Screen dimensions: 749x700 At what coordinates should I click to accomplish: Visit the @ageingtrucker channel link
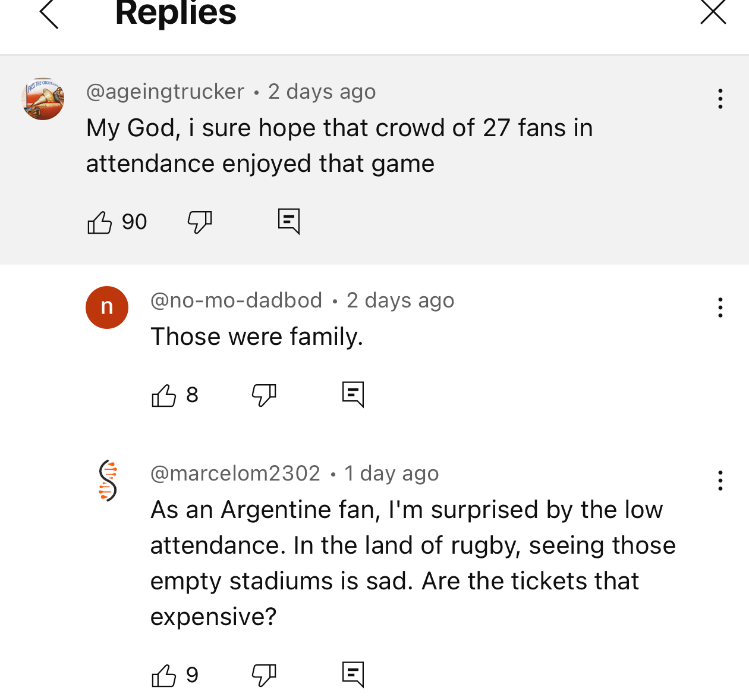point(165,92)
